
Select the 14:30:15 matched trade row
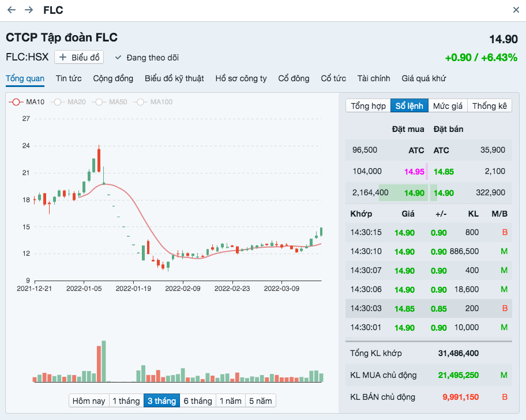429,232
